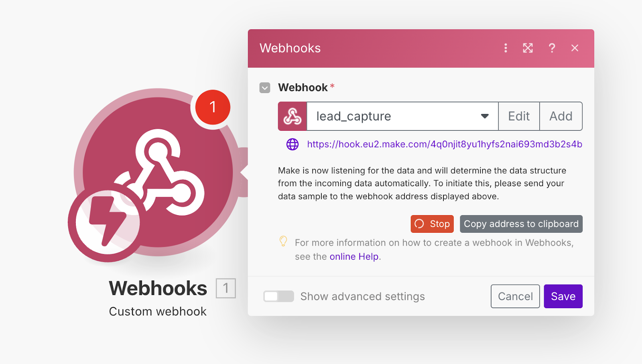Open the lead_capture webhook dropdown
The image size is (642, 364).
402,116
